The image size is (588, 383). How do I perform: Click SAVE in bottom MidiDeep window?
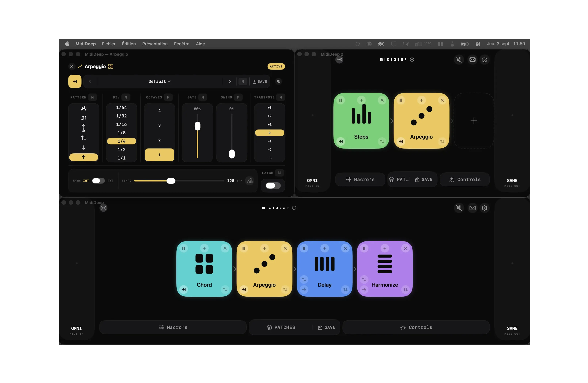[x=326, y=328]
